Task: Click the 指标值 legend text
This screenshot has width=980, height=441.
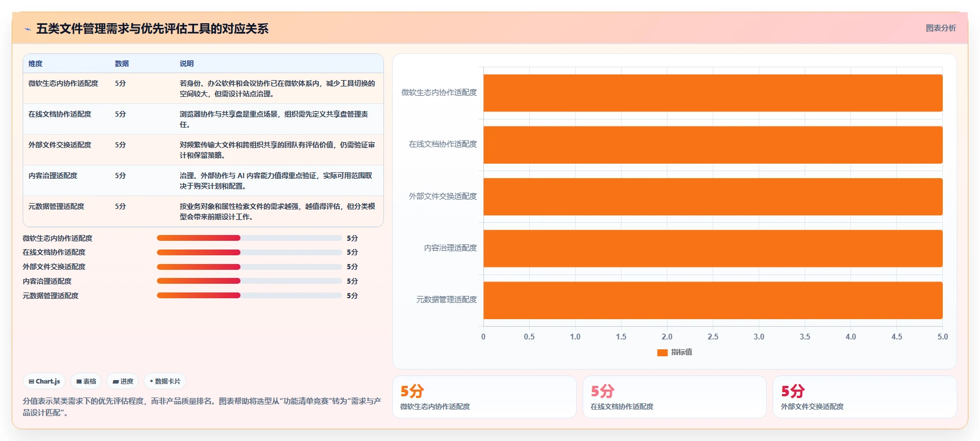Action: (x=681, y=352)
